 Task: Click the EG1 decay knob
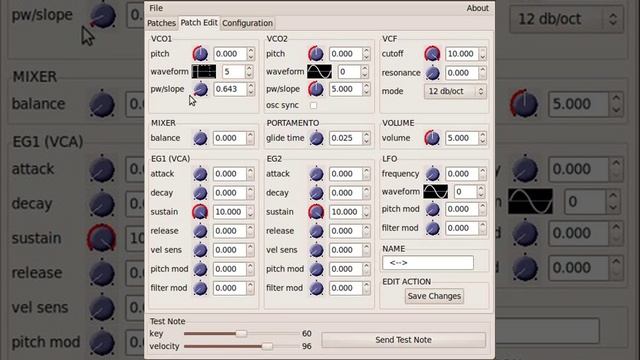click(x=200, y=193)
